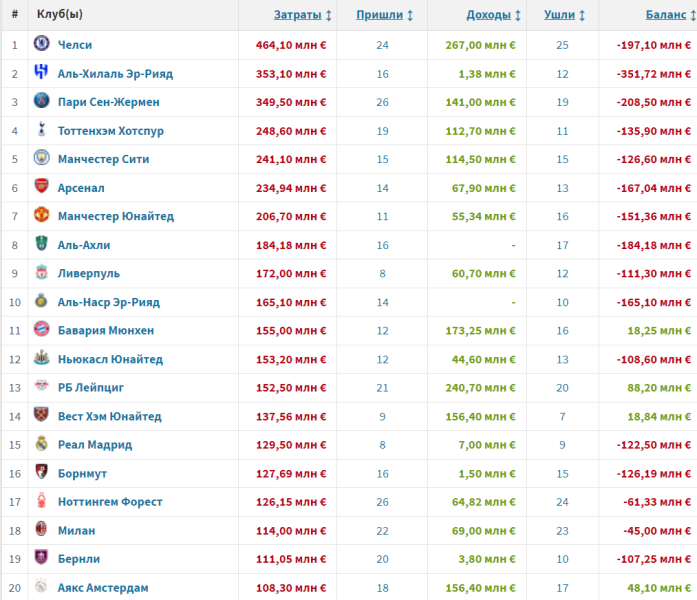The width and height of the screenshot is (697, 600).
Task: Sort table by Доходы column
Action: (494, 15)
